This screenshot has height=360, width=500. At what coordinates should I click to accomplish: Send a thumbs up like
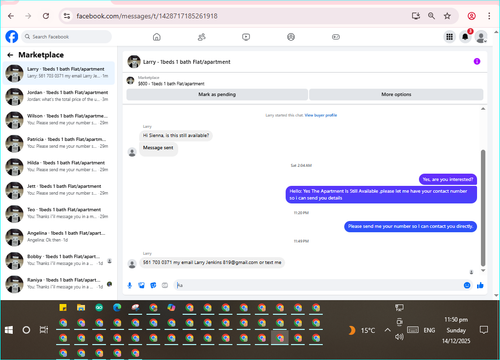point(480,285)
